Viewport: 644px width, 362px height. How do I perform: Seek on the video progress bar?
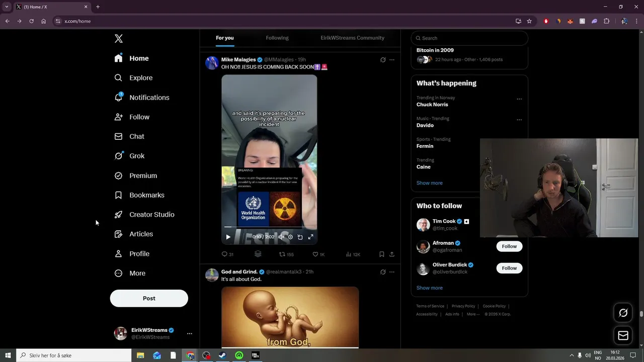click(x=269, y=227)
